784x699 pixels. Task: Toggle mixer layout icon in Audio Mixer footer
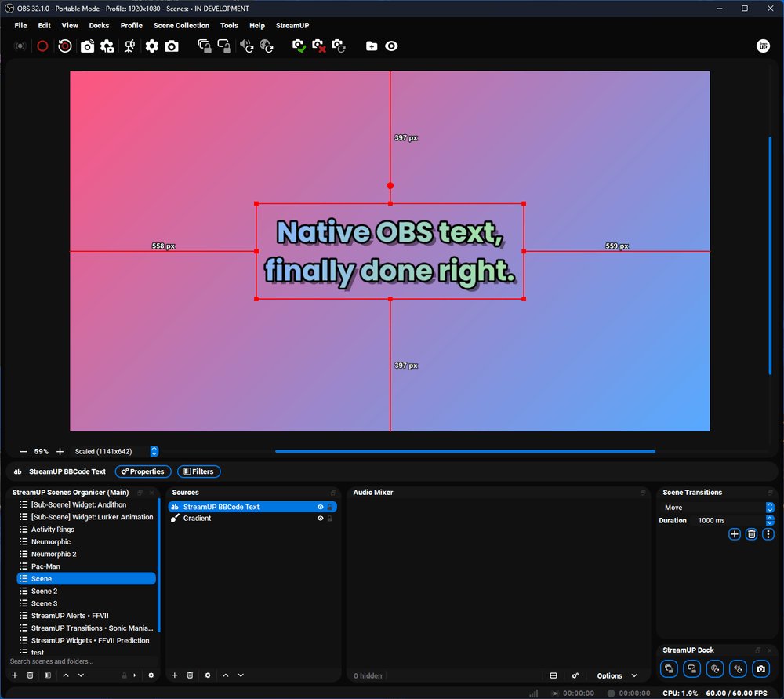554,675
